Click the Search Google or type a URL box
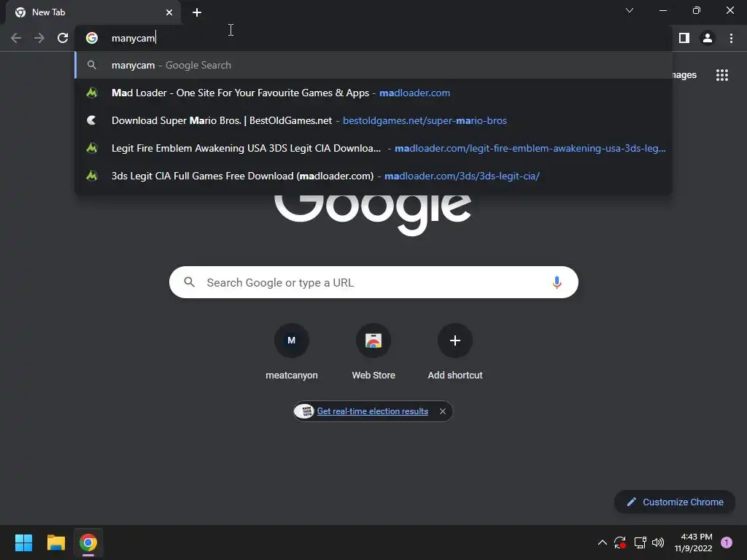747x560 pixels. pos(373,282)
